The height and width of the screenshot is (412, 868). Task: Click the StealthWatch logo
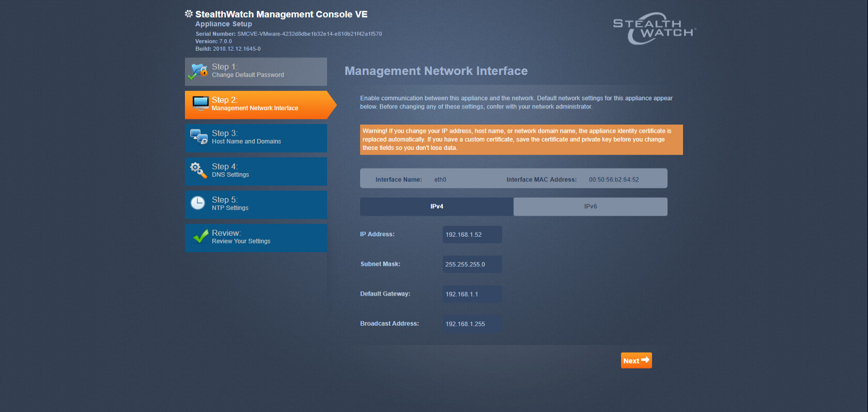pos(654,28)
